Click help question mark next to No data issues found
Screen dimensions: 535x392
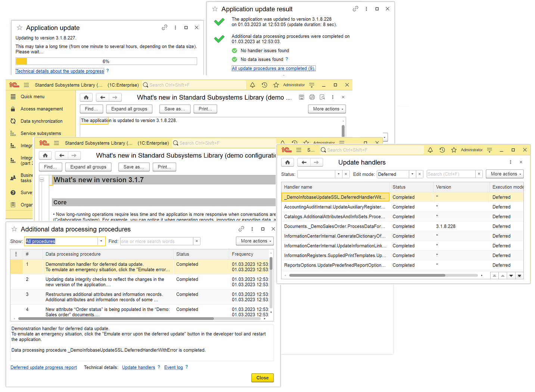[x=287, y=59]
